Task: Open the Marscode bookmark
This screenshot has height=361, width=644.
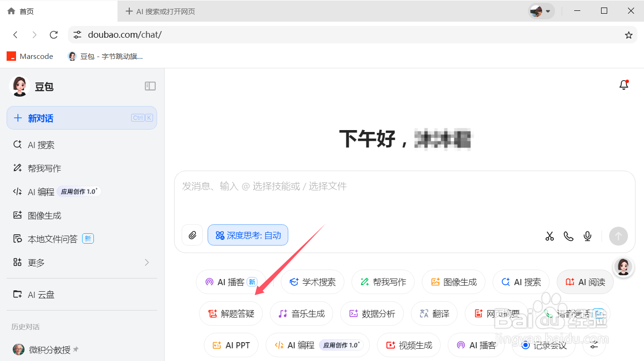Action: [30, 56]
